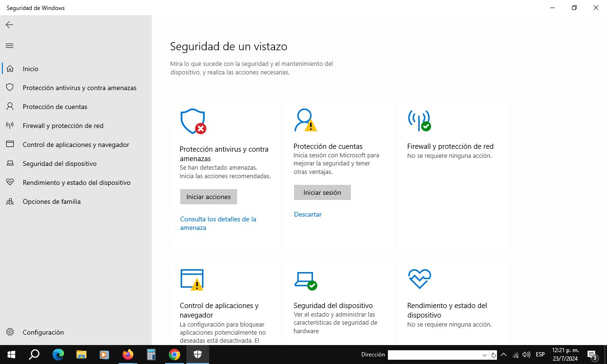Click the Iniciar sesión button
The height and width of the screenshot is (364, 607).
322,192
